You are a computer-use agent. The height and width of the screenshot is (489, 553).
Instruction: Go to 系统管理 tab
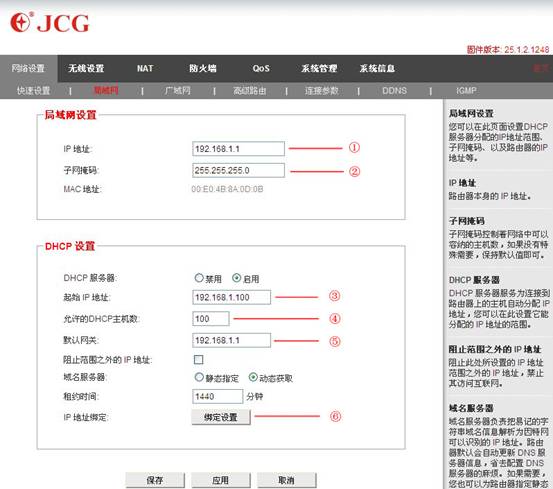pos(319,68)
